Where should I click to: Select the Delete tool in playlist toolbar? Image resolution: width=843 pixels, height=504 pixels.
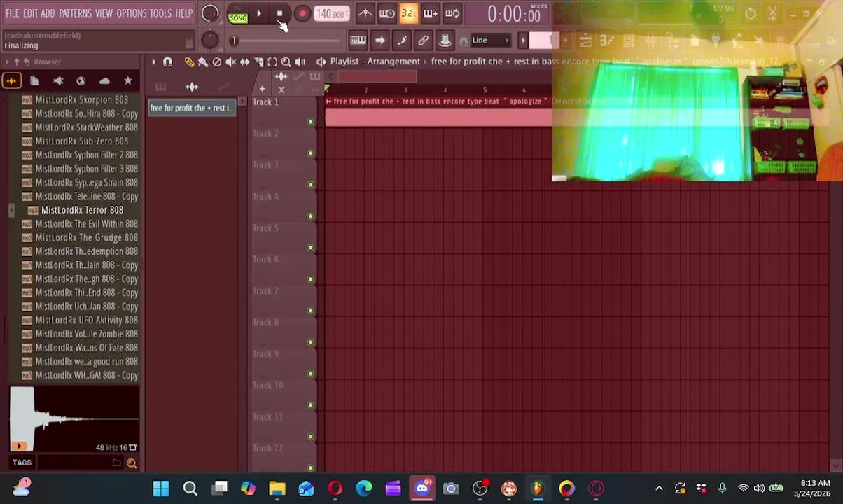pos(217,62)
